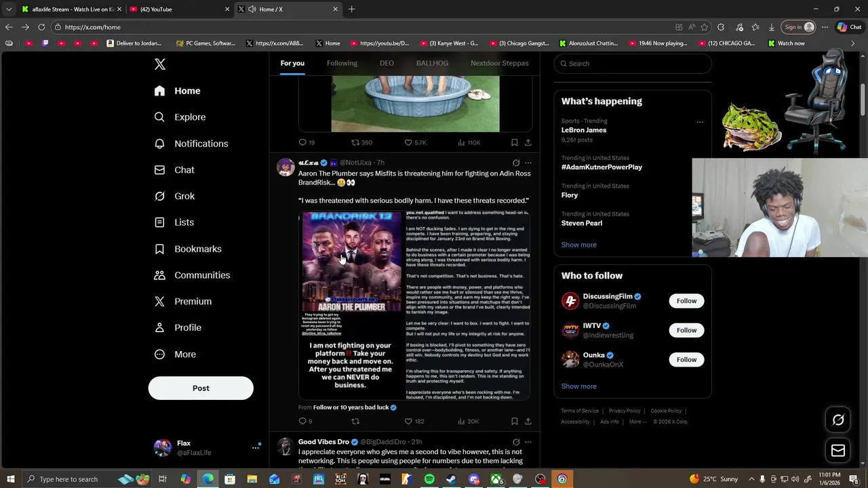Open the browser tab list dropdown
Image resolution: width=868 pixels, height=488 pixels.
pyautogui.click(x=8, y=9)
